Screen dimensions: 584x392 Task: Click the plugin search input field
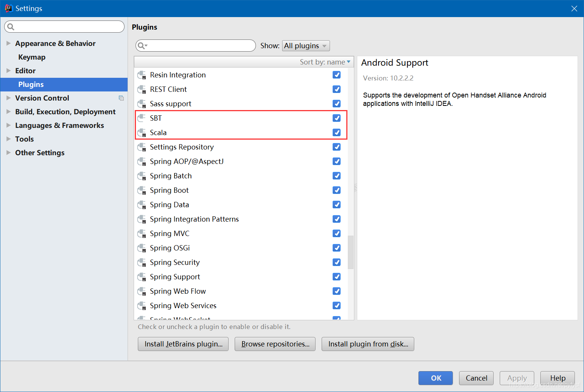point(196,46)
